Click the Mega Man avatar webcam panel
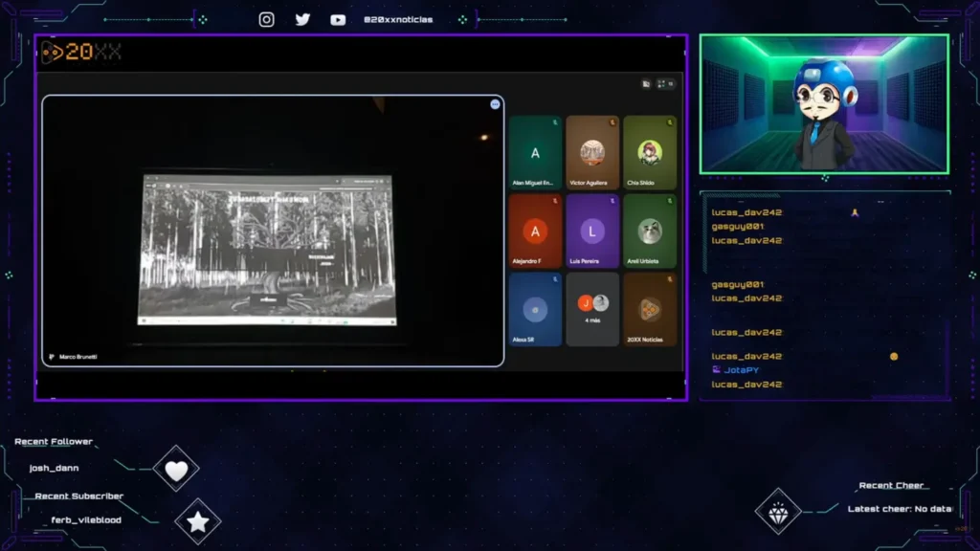This screenshot has width=980, height=551. coord(824,104)
